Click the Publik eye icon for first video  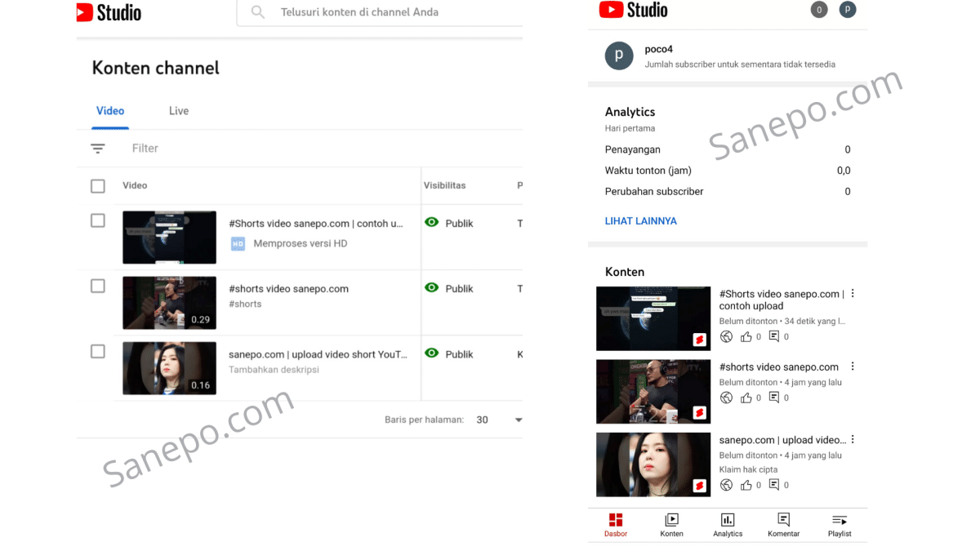(432, 223)
